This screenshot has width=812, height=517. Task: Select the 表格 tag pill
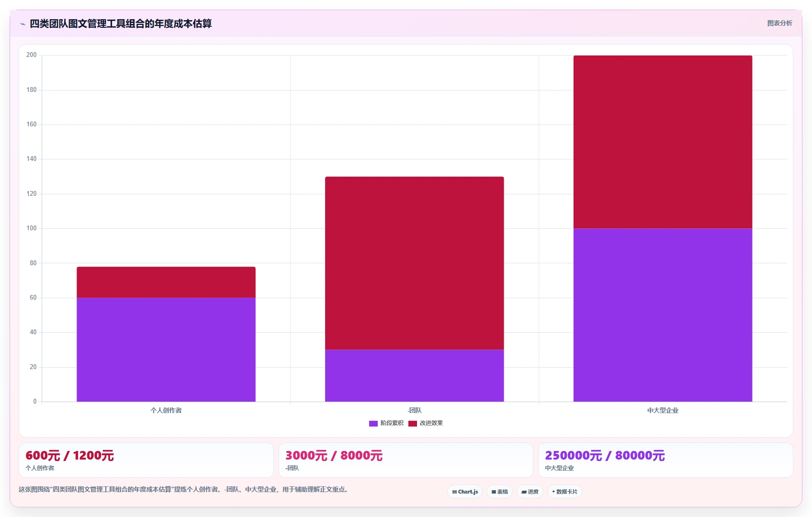[500, 492]
